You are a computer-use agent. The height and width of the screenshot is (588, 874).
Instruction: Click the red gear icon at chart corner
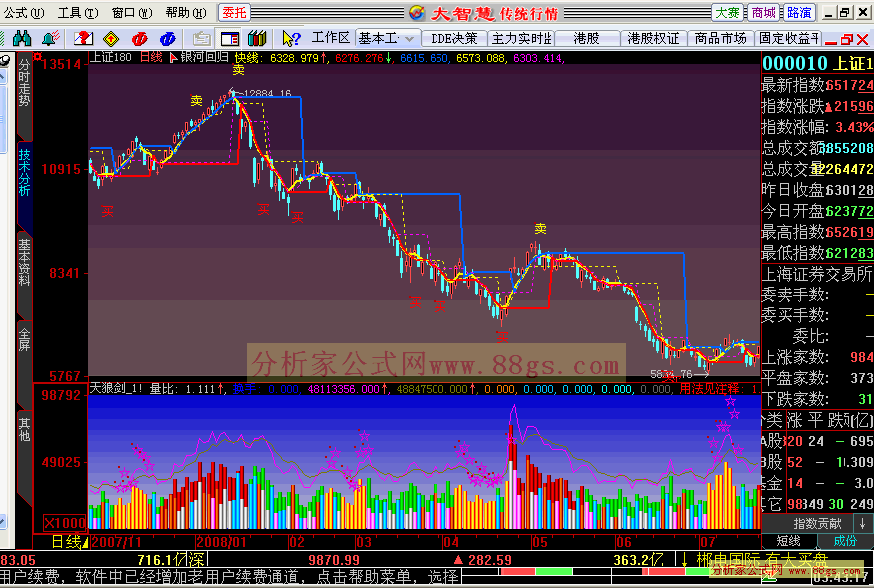pos(38,56)
